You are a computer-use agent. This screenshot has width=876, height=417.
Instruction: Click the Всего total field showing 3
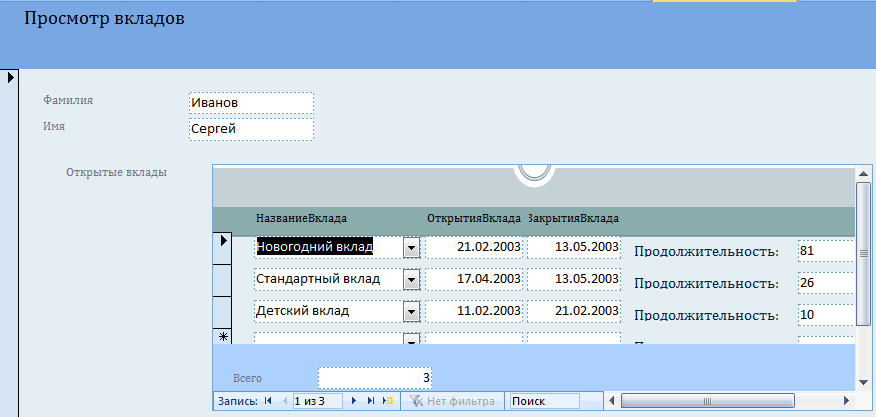pyautogui.click(x=375, y=378)
